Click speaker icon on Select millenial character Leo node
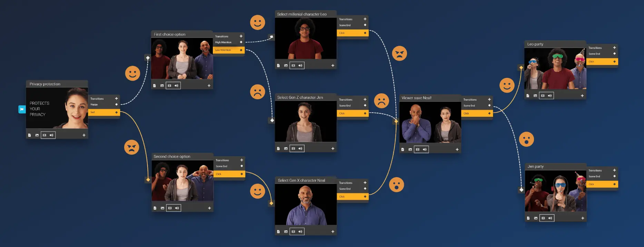The width and height of the screenshot is (644, 247). [x=300, y=65]
